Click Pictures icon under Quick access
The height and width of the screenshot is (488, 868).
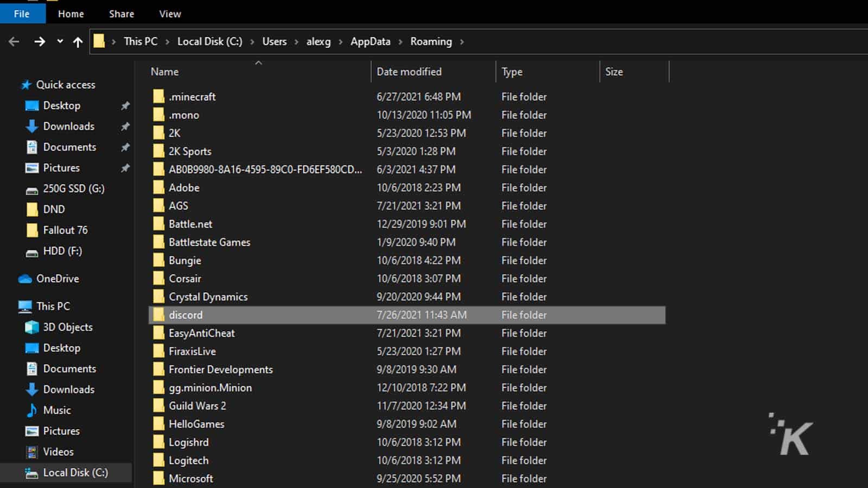[32, 168]
